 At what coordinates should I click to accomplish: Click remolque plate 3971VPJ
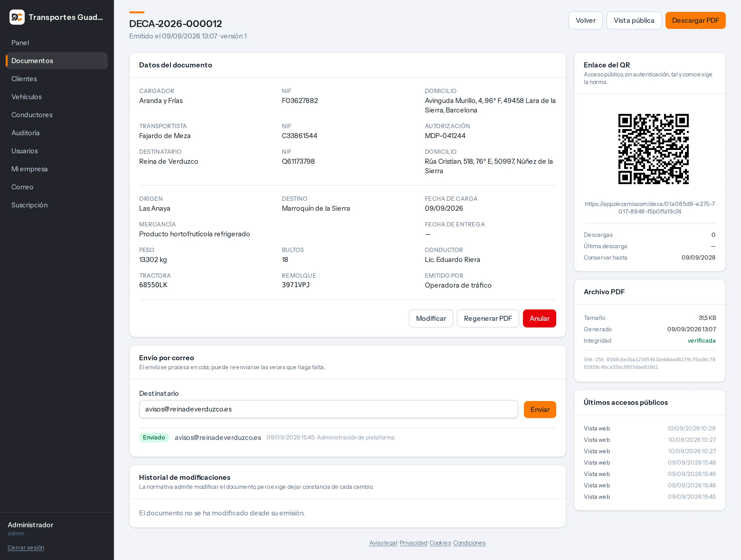[295, 285]
